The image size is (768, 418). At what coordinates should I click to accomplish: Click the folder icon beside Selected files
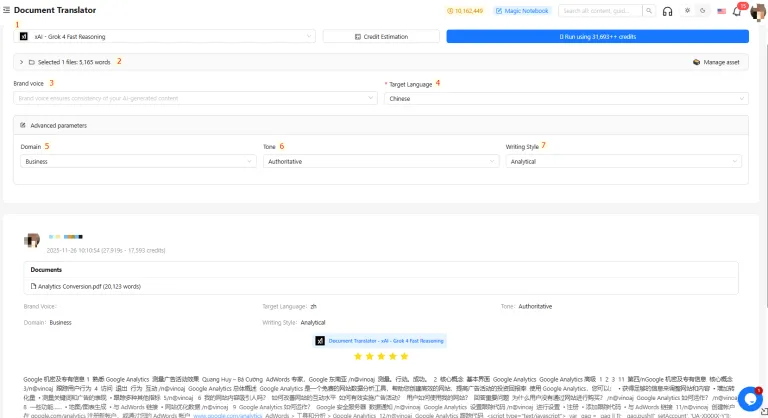(x=32, y=62)
